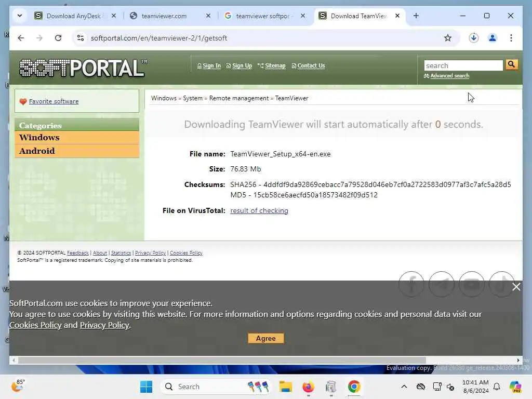Click the 76.83 Mb size value

pos(245,169)
